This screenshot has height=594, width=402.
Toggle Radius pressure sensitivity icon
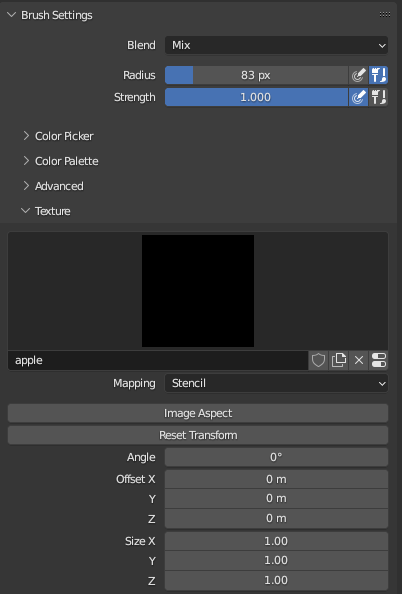click(x=358, y=75)
